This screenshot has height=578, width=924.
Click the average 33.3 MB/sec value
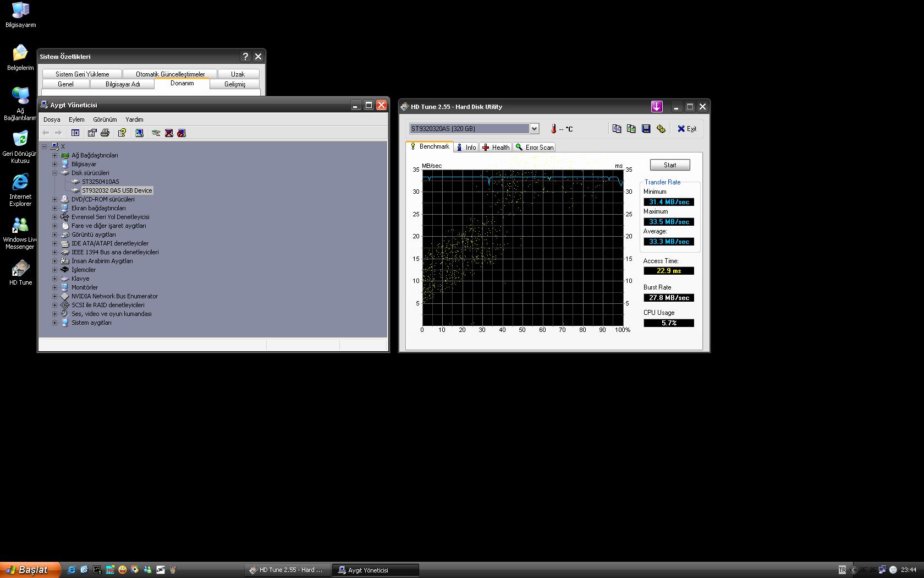669,242
